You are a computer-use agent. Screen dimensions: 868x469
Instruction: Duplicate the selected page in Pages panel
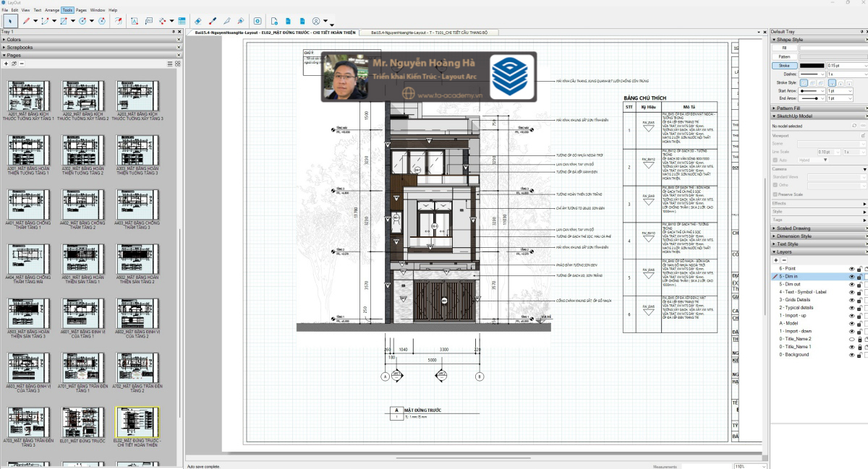(x=14, y=64)
